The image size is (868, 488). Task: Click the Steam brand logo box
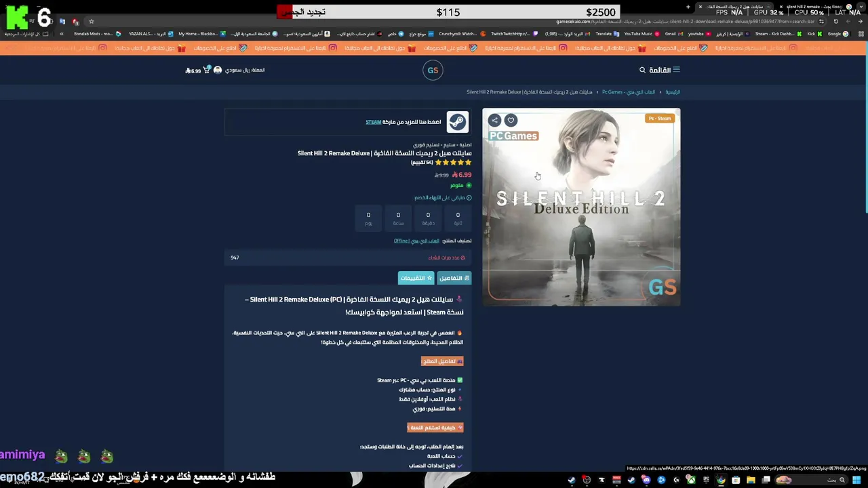[457, 122]
